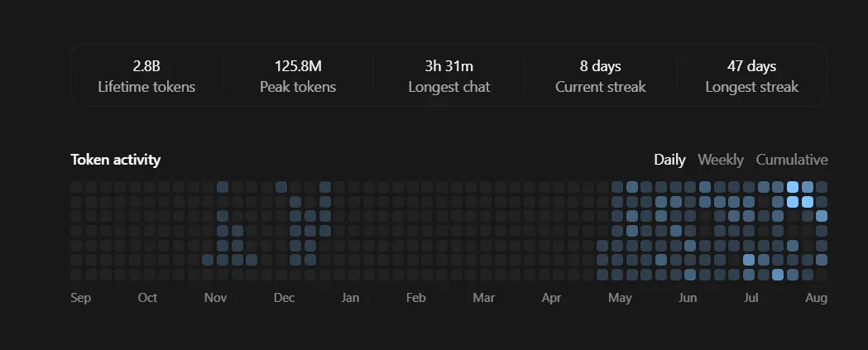Click the Jul month label
Image resolution: width=868 pixels, height=350 pixels.
click(x=751, y=298)
